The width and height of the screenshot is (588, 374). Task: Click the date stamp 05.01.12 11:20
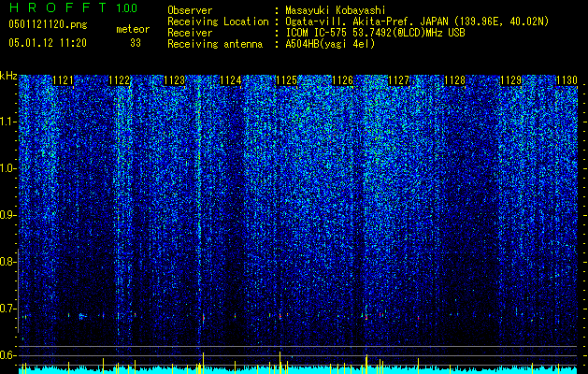pos(48,43)
